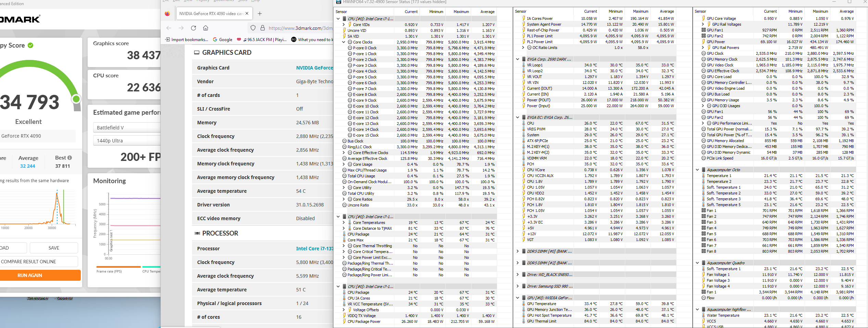Click the lightning icon beside GPU Core Voltage
The width and height of the screenshot is (868, 328).
coord(704,18)
